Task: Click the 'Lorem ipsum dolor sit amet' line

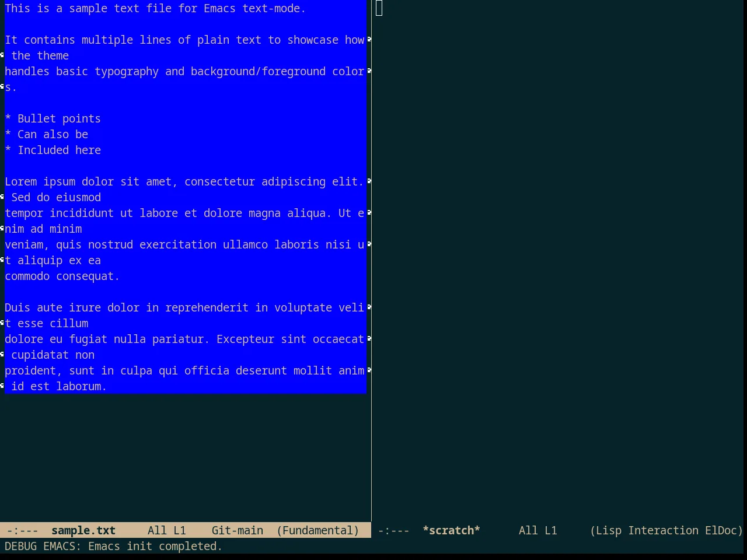Action: point(184,181)
